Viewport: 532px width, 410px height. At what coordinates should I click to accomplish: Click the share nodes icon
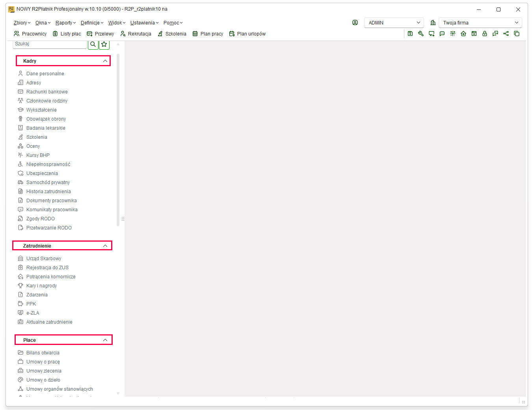(506, 34)
